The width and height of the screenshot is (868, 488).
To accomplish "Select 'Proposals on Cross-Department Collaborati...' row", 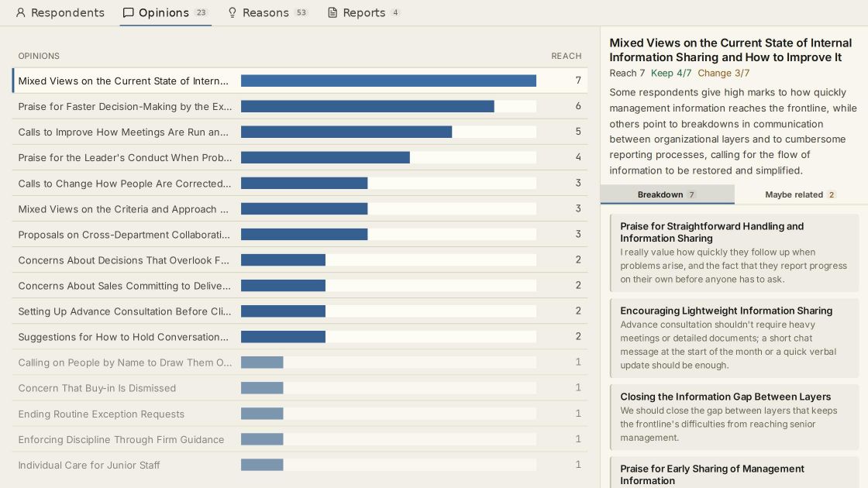I will pos(299,235).
